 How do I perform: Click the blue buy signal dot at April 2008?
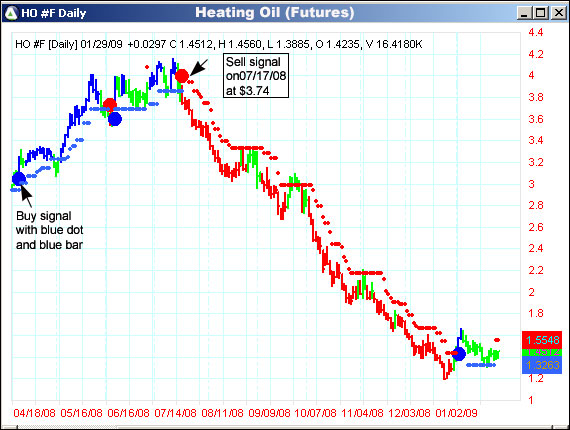tap(19, 178)
